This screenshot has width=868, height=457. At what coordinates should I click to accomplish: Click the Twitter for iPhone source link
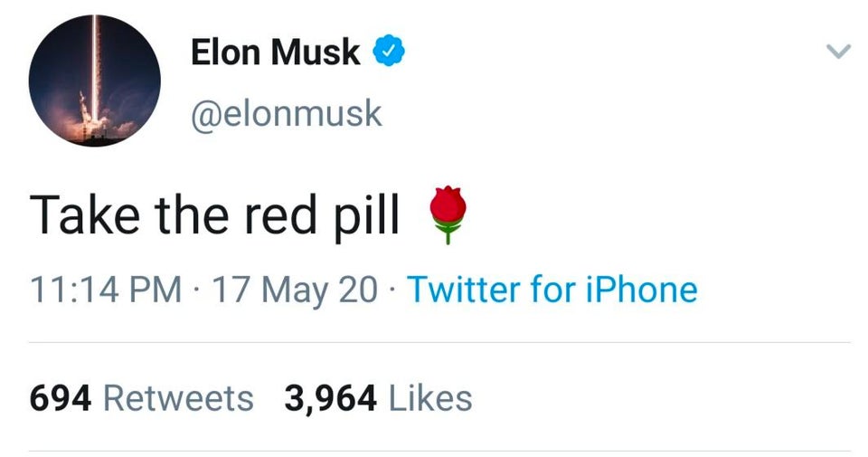(x=552, y=290)
